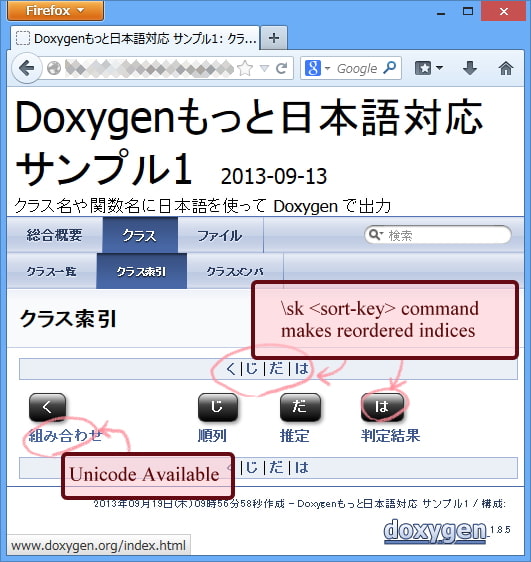
Task: Open the 推定 class link
Action: 294,435
